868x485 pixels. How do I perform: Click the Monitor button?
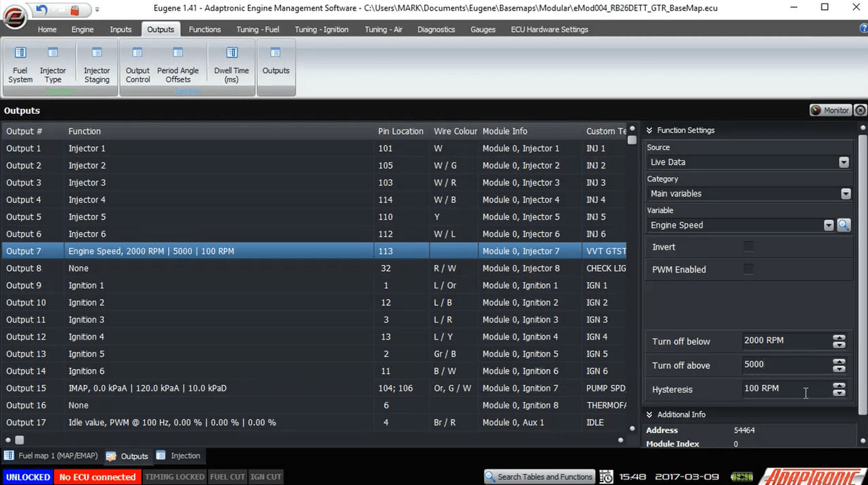(x=830, y=110)
